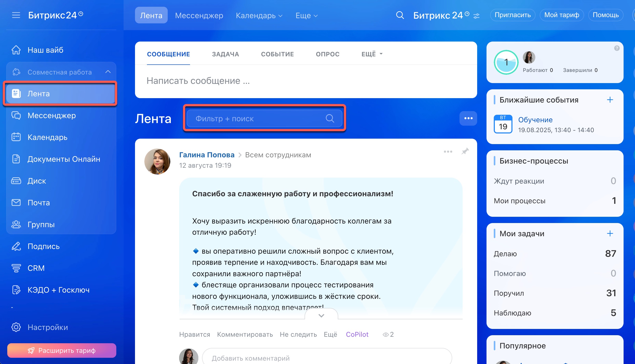
Task: Open the Обучение event link
Action: tap(535, 120)
